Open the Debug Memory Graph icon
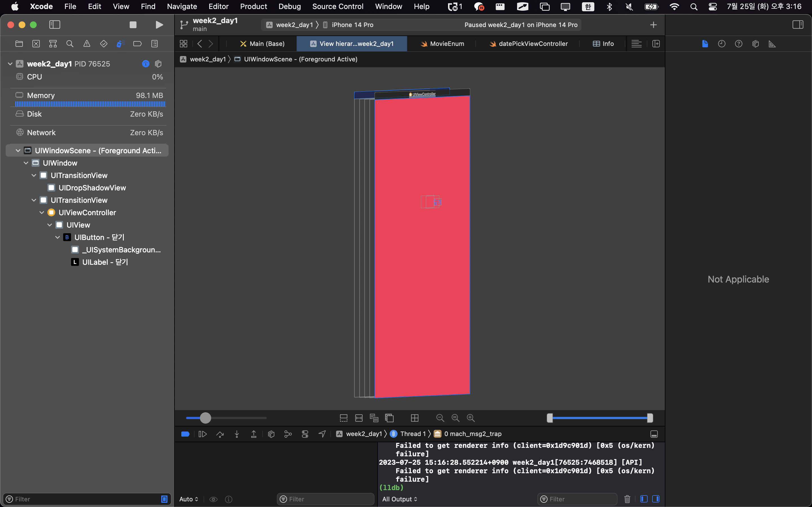This screenshot has height=507, width=812. click(288, 434)
